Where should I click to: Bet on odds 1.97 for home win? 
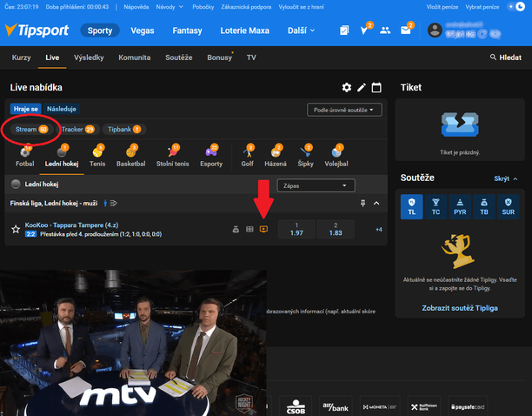click(296, 229)
